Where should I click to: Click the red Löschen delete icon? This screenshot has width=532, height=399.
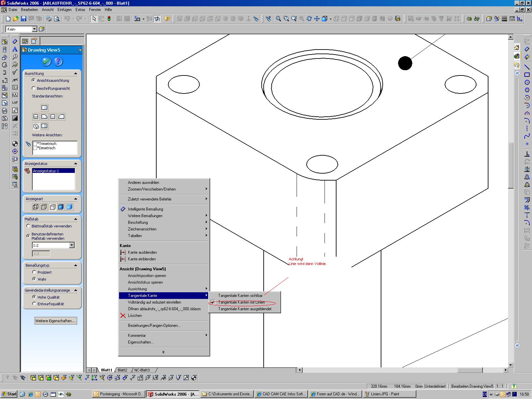tap(123, 316)
